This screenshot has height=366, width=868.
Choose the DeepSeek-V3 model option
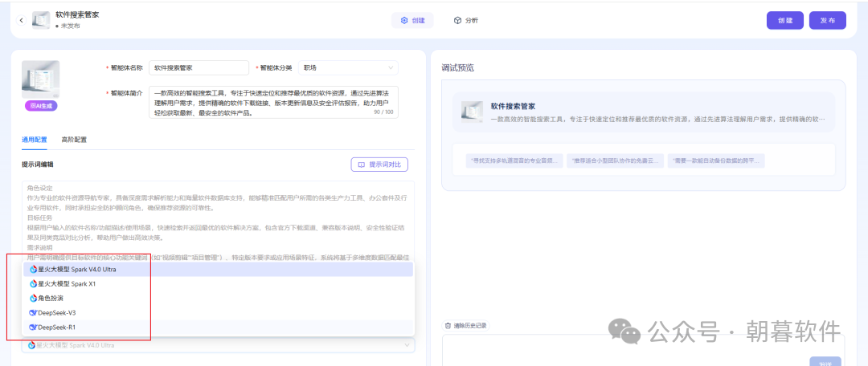tap(218, 312)
